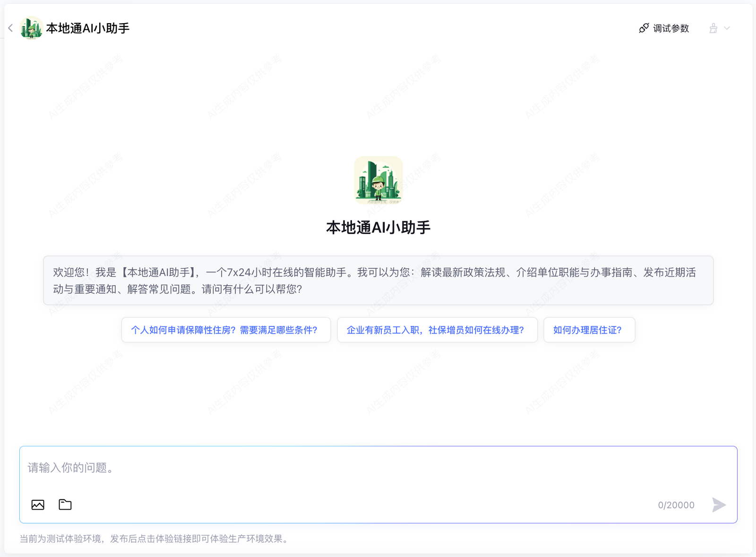Viewport: 756px width, 557px height.
Task: Click the small assistant avatar in header
Action: pyautogui.click(x=31, y=28)
